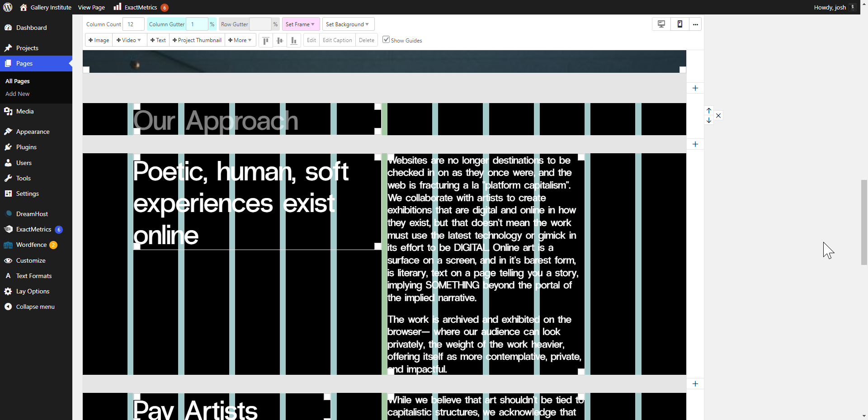This screenshot has width=868, height=420.
Task: Click the Add New pages link
Action: point(17,94)
